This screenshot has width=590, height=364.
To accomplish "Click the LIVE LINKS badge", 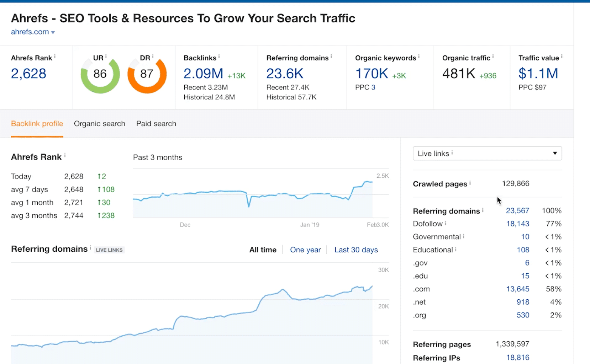I will [109, 250].
